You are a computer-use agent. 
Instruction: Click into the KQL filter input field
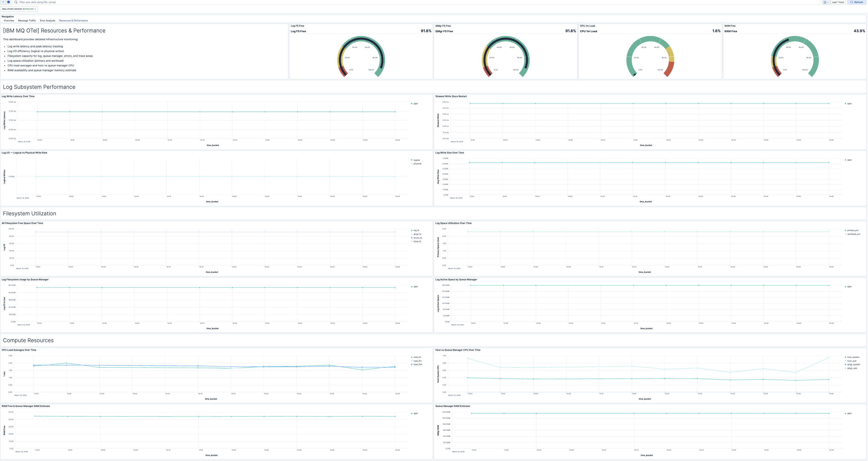pyautogui.click(x=101, y=2)
